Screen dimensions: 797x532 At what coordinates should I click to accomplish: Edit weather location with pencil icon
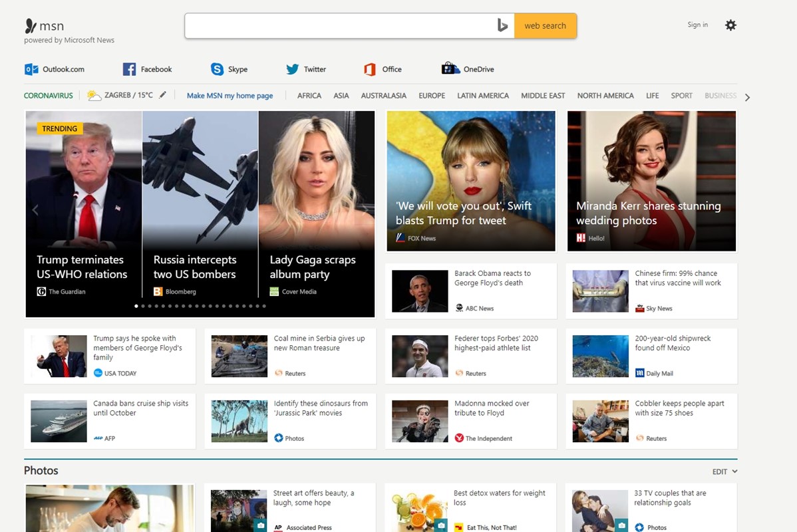[x=163, y=95]
